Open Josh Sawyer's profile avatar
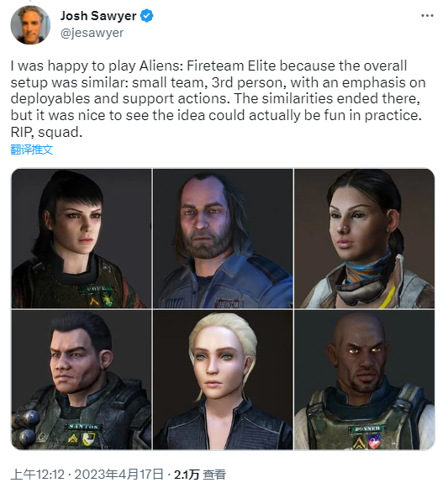This screenshot has width=448, height=488. pos(30,24)
